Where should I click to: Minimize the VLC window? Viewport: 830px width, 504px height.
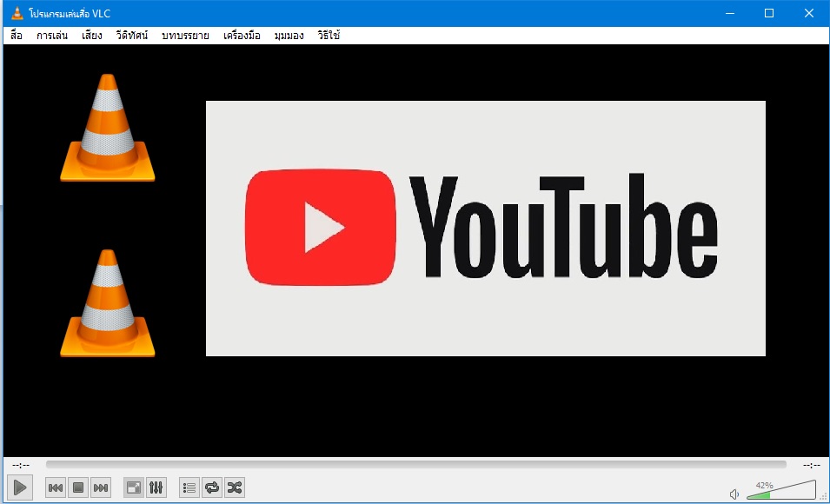tap(730, 13)
